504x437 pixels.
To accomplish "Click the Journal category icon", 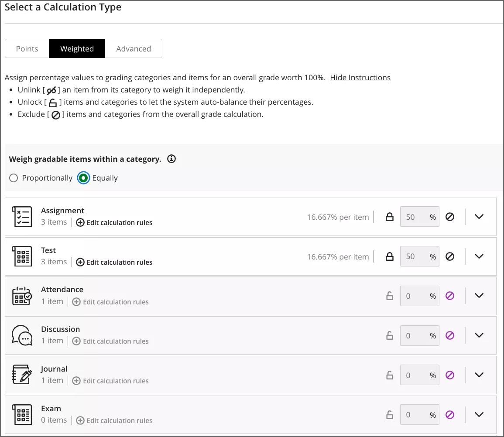I will [22, 375].
